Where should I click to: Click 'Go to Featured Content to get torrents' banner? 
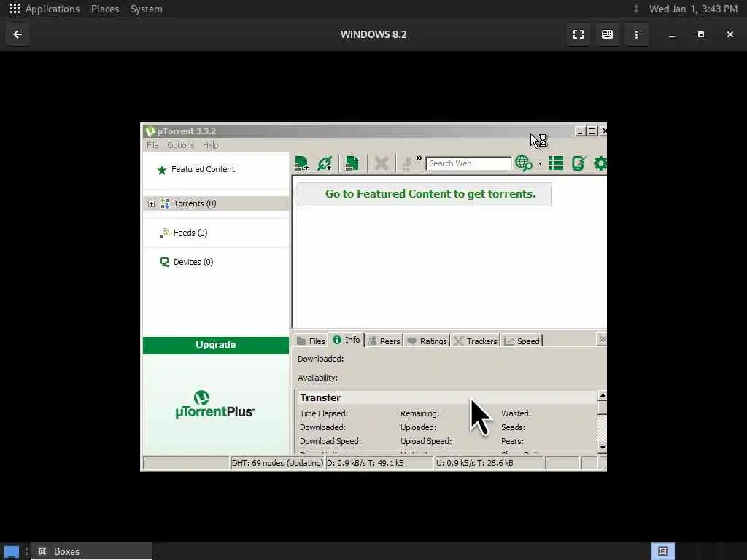424,194
